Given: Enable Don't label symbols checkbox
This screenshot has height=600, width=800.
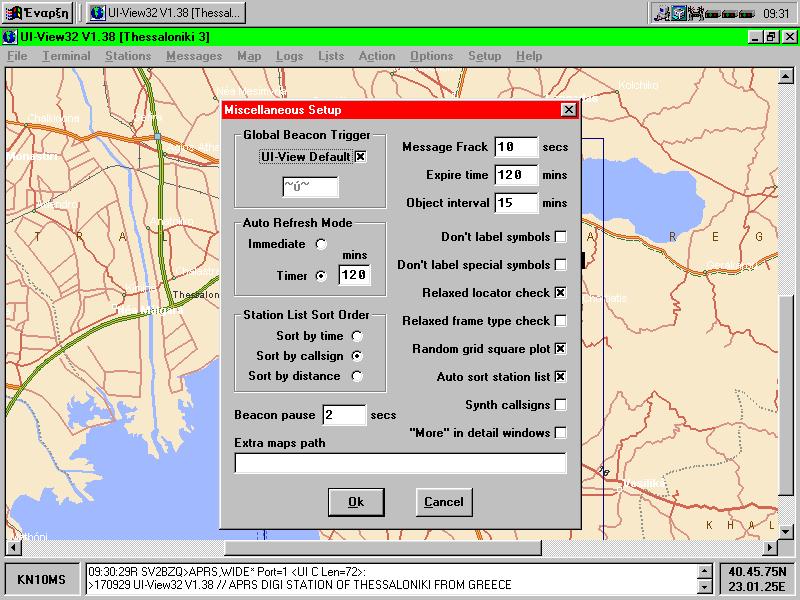Looking at the screenshot, I should click(x=560, y=237).
